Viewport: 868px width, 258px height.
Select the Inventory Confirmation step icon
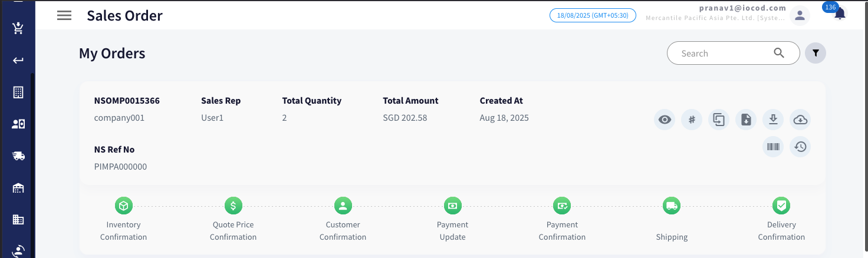tap(124, 206)
